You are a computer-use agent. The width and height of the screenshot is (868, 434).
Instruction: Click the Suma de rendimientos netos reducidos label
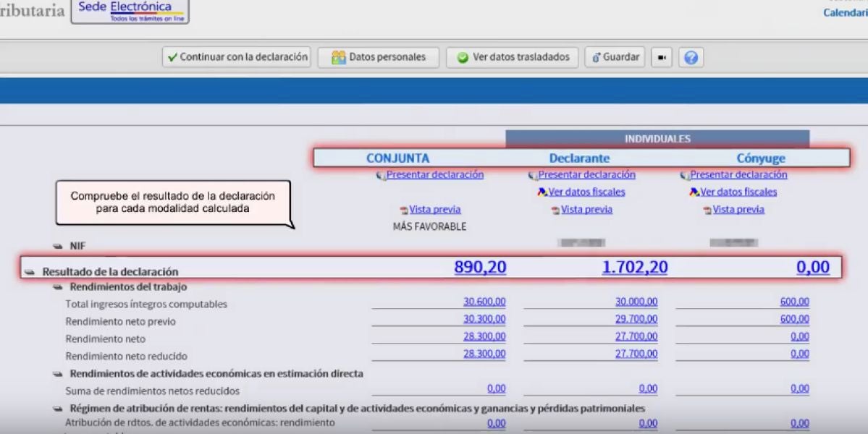pyautogui.click(x=152, y=391)
